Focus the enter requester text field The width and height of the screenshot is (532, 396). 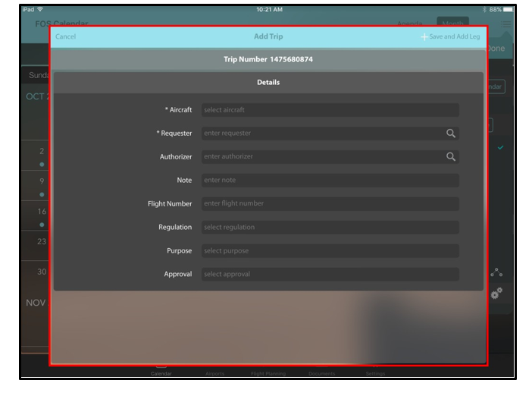pos(322,134)
